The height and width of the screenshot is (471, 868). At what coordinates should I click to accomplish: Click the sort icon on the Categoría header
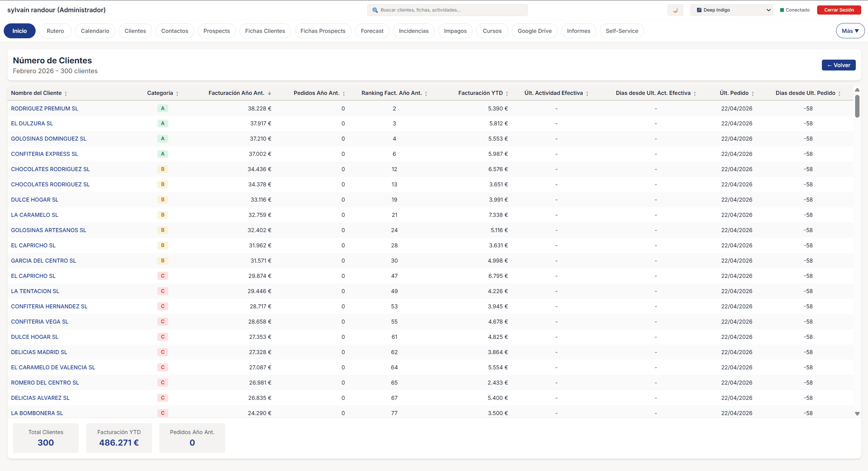point(178,93)
